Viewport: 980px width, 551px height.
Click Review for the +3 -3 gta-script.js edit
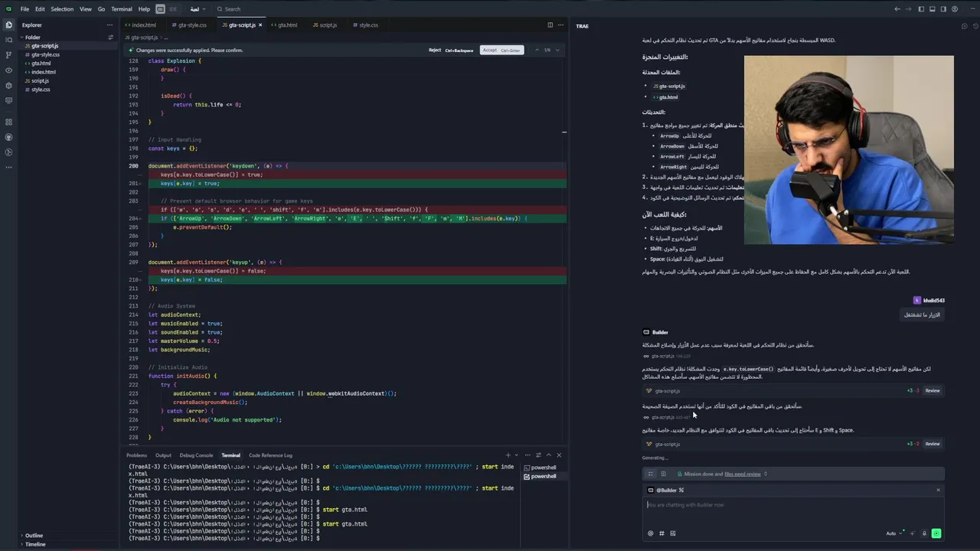click(x=932, y=390)
